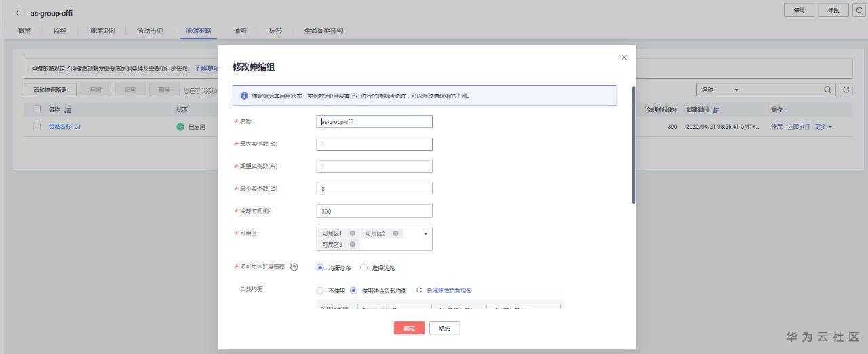Click into the 名称 field containing as-group-cffi
The image size is (868, 354).
tap(374, 122)
